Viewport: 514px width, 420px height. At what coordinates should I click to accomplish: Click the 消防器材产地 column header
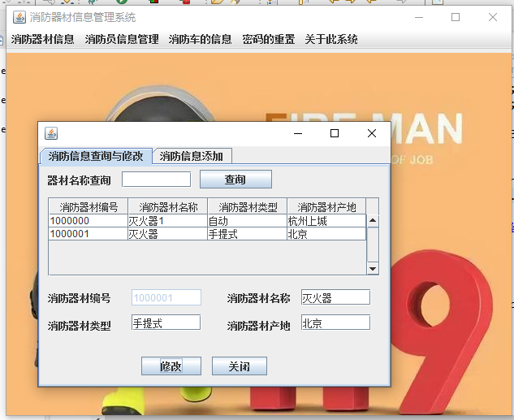pos(326,206)
